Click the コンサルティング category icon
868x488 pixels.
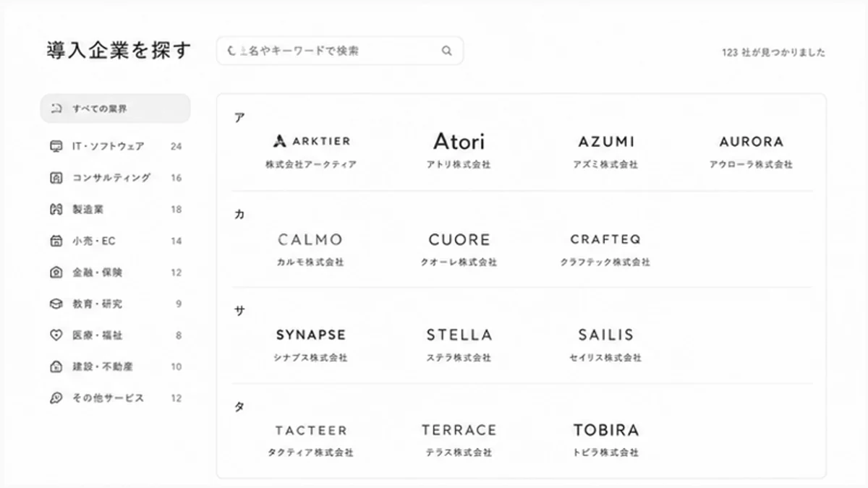pos(56,178)
